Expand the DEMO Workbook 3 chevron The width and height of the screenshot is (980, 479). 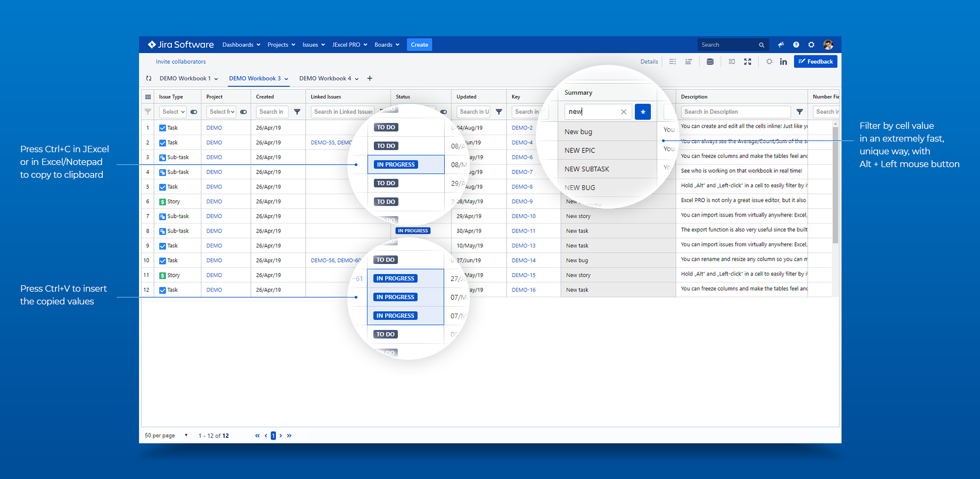pyautogui.click(x=286, y=79)
